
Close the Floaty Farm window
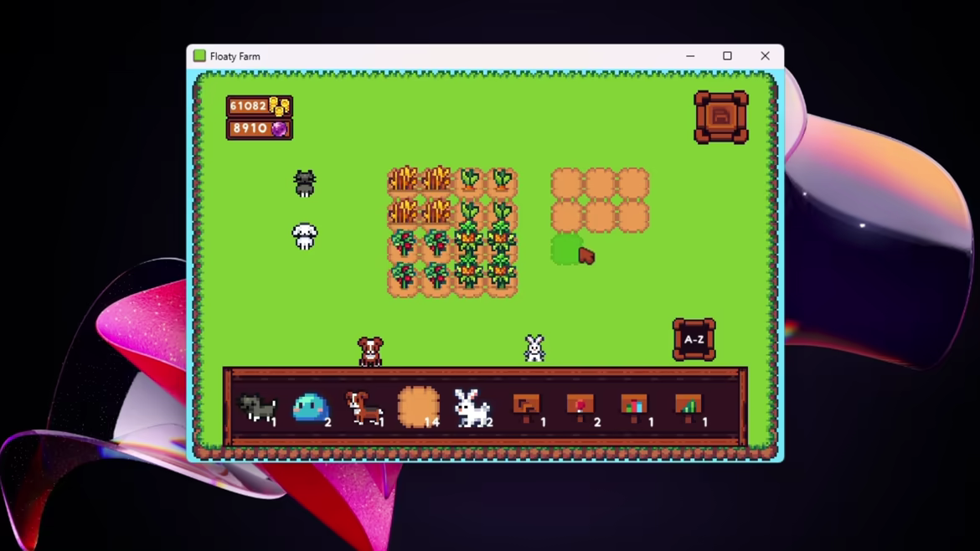765,56
